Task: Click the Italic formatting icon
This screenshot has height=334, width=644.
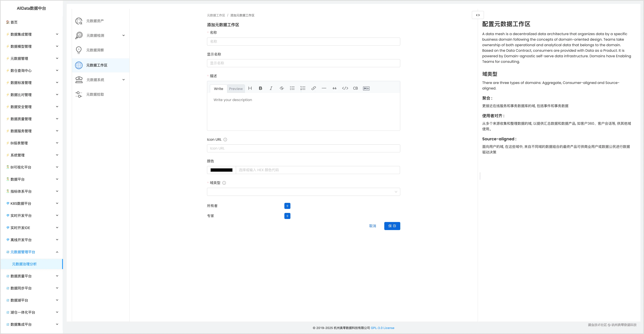Action: click(271, 88)
